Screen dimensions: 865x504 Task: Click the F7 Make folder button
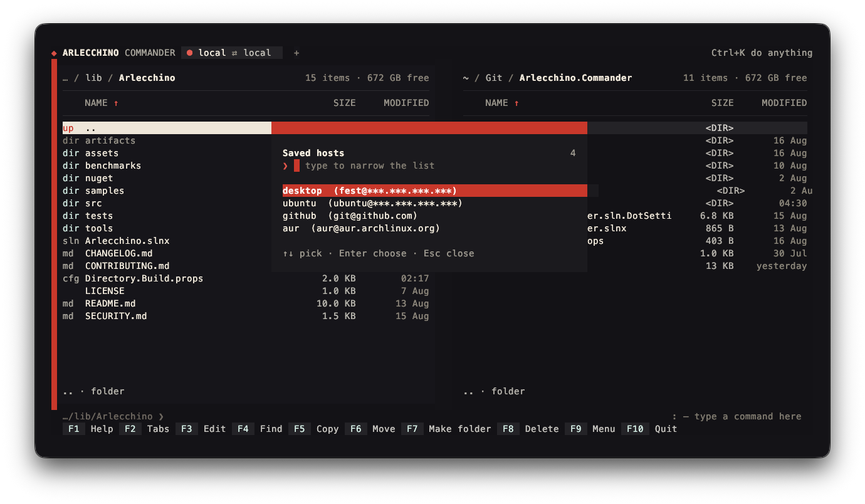pyautogui.click(x=446, y=429)
